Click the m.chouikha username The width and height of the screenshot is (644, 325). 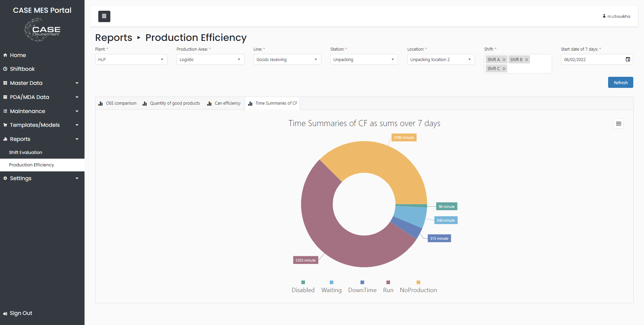[619, 16]
